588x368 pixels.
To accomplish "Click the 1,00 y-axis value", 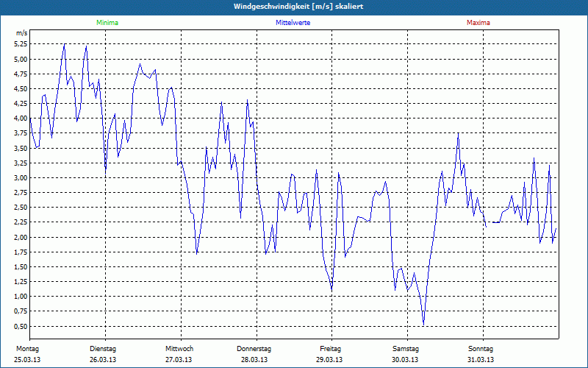I will [22, 297].
